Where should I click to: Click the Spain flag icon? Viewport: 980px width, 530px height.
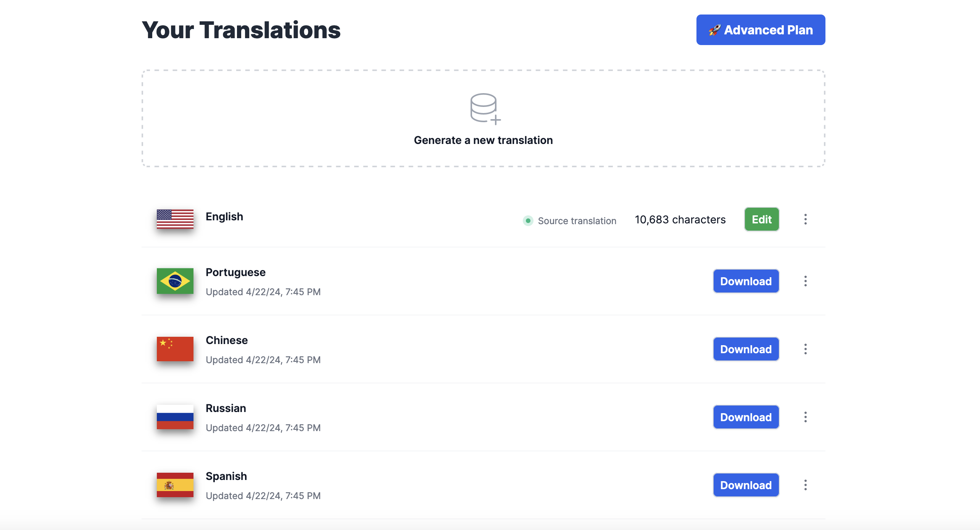(175, 485)
